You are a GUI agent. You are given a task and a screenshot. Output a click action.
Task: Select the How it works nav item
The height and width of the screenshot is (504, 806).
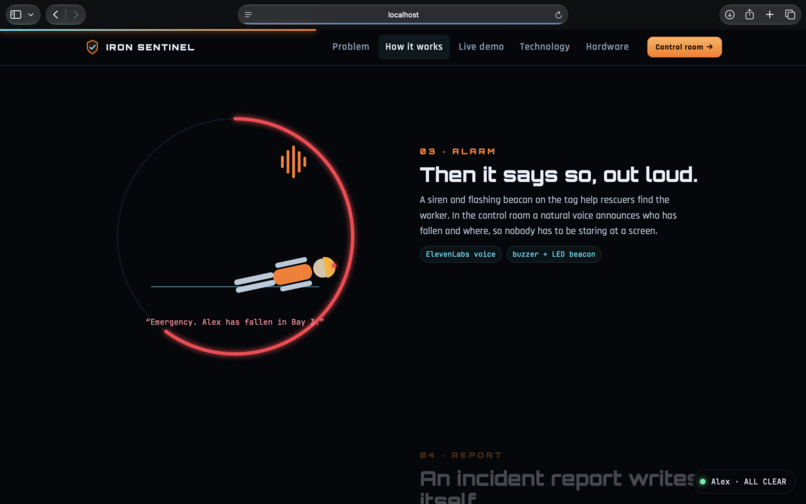tap(414, 47)
